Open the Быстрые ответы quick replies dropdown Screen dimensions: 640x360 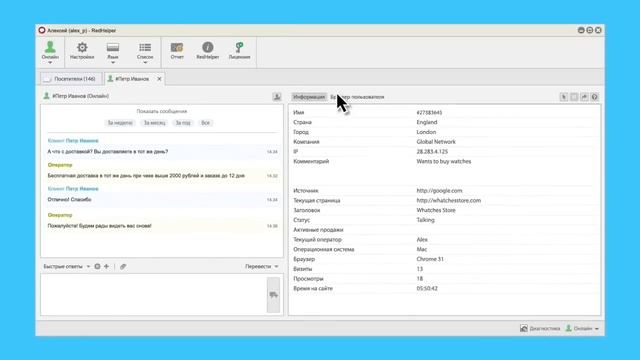(x=67, y=267)
